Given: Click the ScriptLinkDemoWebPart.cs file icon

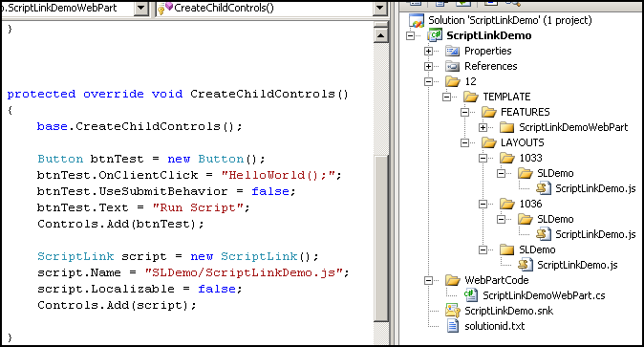Looking at the screenshot, I should (471, 295).
